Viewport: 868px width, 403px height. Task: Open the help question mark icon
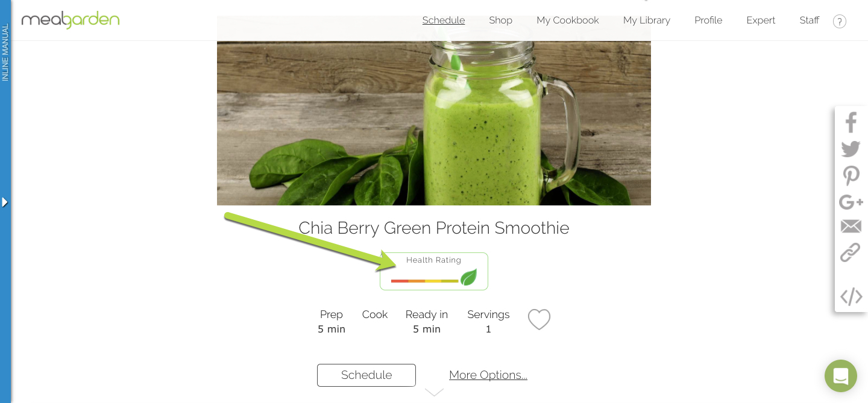click(x=840, y=21)
